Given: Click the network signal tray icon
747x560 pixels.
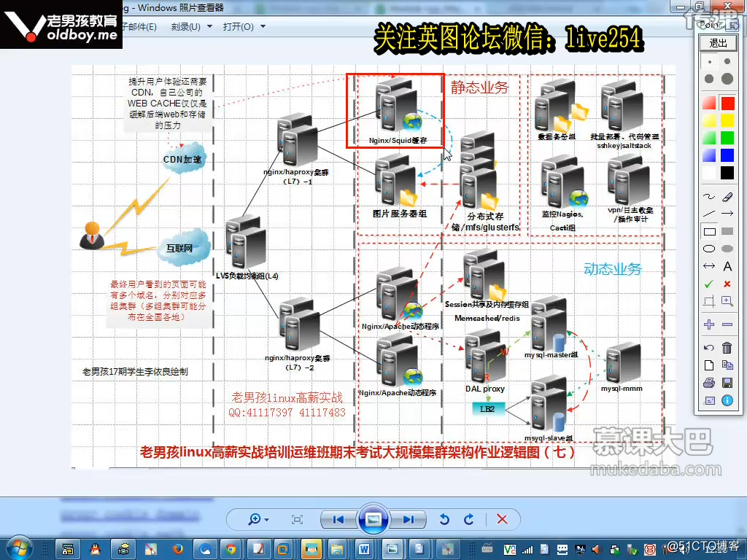Looking at the screenshot, I should coord(527,550).
